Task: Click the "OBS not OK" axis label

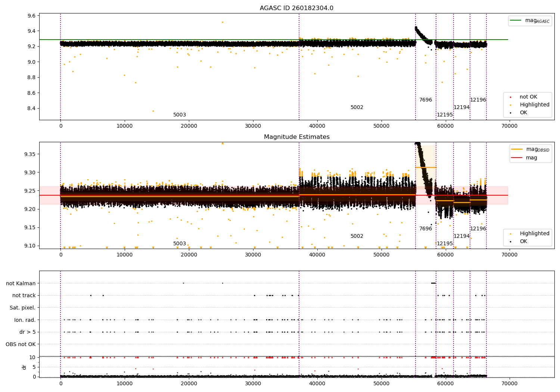Action: pyautogui.click(x=21, y=344)
